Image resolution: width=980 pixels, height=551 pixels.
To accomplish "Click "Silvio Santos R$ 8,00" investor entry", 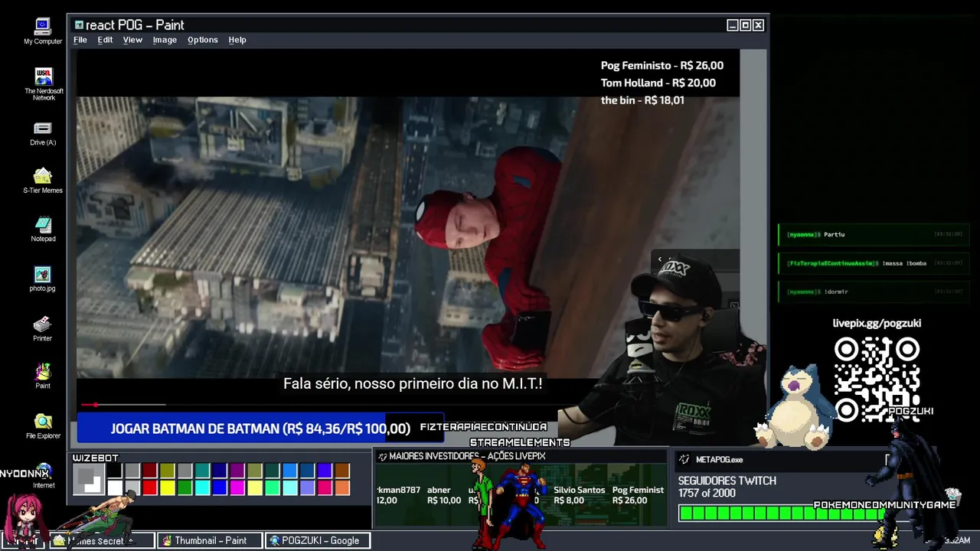I will coord(580,495).
